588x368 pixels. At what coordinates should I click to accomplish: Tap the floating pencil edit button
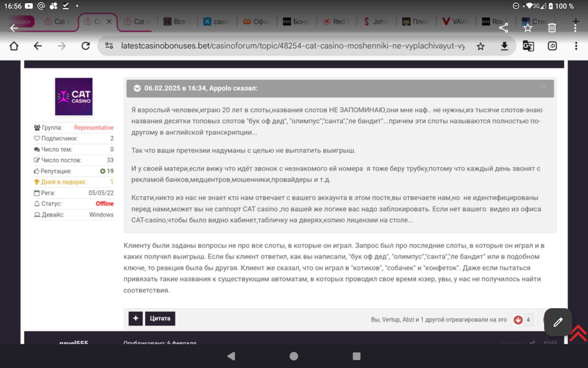pyautogui.click(x=558, y=322)
